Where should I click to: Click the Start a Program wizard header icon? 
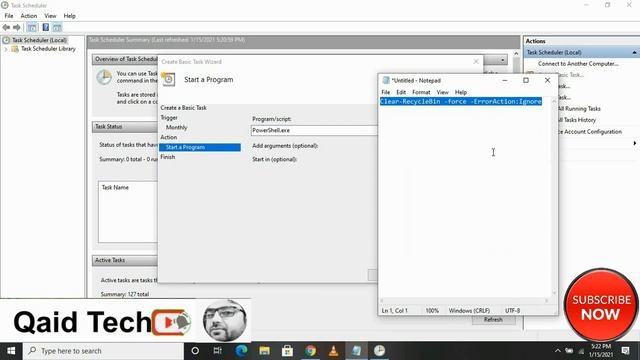click(x=169, y=79)
